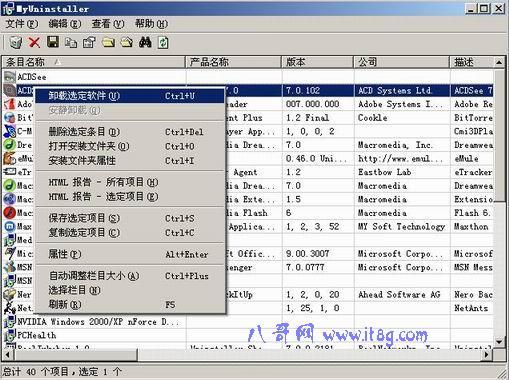The image size is (509, 380).
Task: Choose 属性(P) in context menu
Action: pos(130,254)
